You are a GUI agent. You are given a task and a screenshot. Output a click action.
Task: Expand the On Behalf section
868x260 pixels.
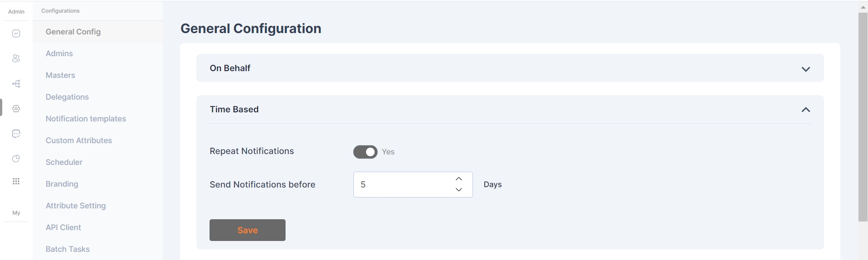(x=806, y=69)
